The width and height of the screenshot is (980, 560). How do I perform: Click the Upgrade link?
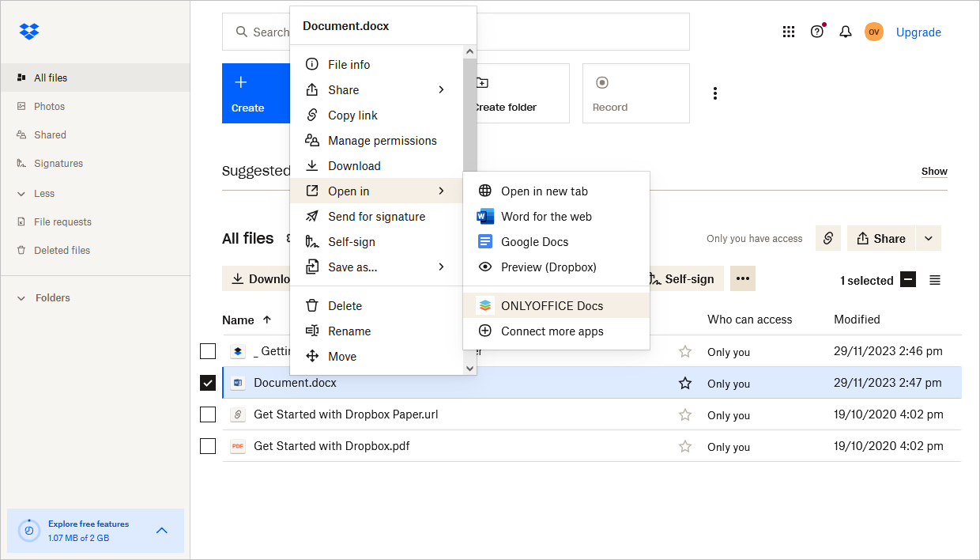(918, 32)
